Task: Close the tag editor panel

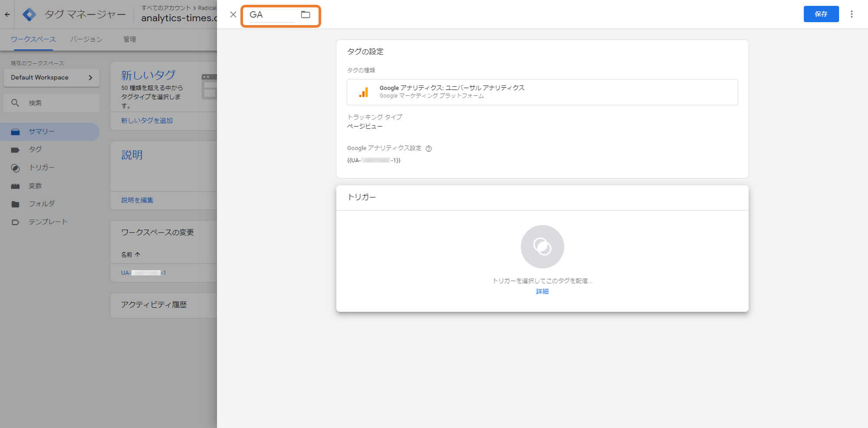Action: point(233,15)
